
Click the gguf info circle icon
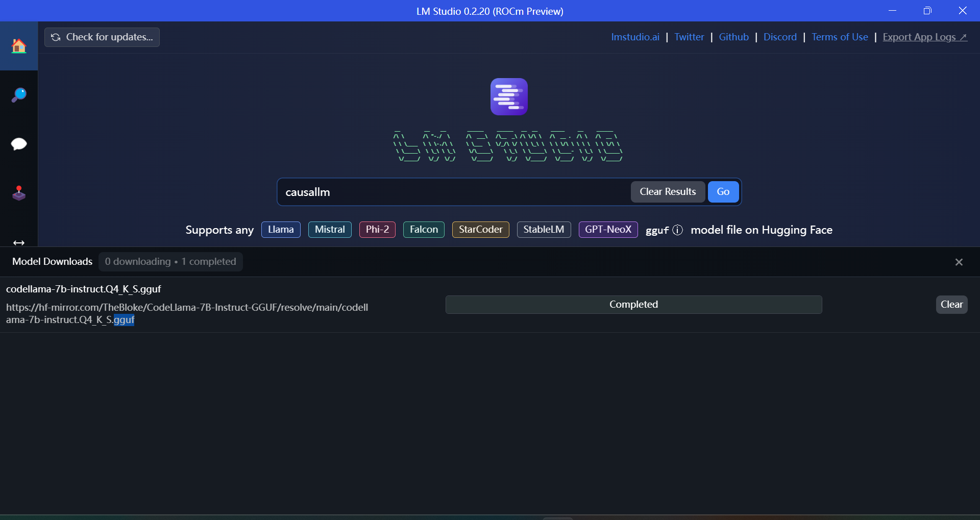677,230
